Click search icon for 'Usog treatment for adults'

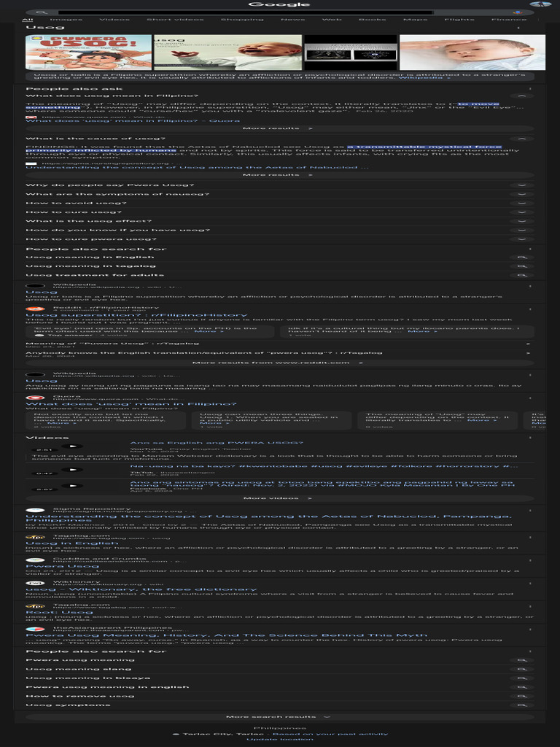[x=521, y=275]
